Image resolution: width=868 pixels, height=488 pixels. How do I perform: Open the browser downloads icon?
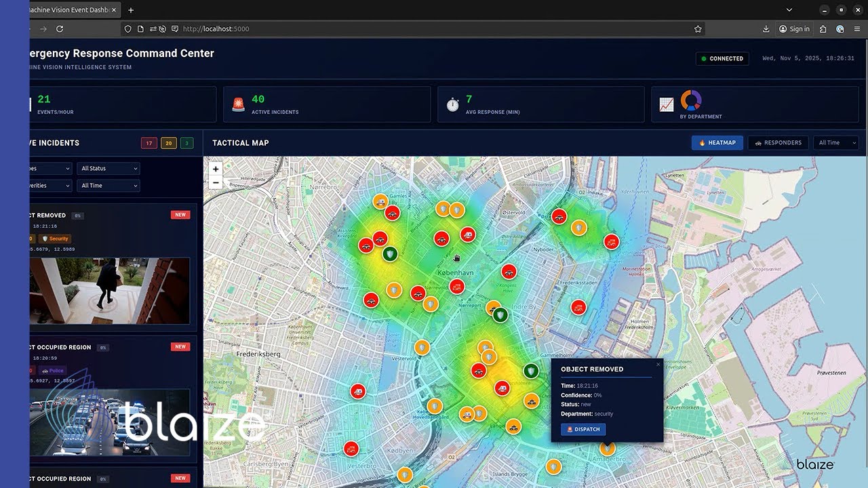pos(766,29)
